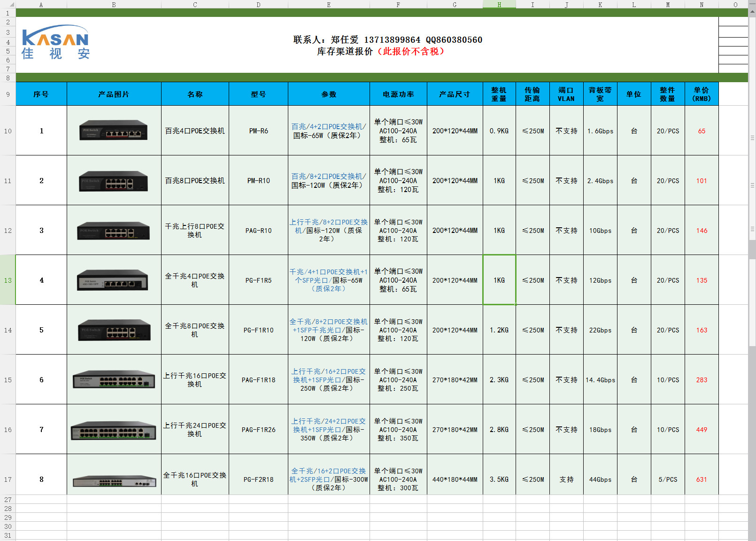Click the blue 百兆/4+2口POE交换机 parameter text
The image size is (756, 541).
(x=328, y=126)
